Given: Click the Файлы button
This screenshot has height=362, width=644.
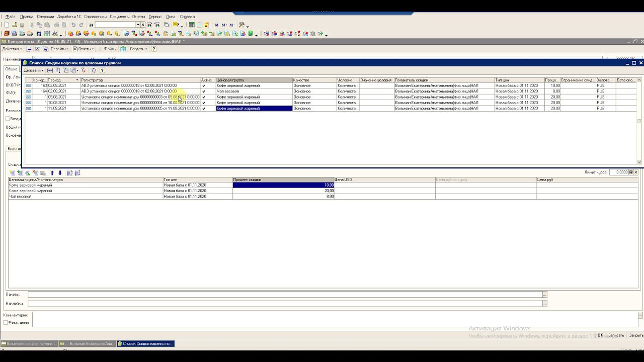Looking at the screenshot, I should [x=108, y=49].
